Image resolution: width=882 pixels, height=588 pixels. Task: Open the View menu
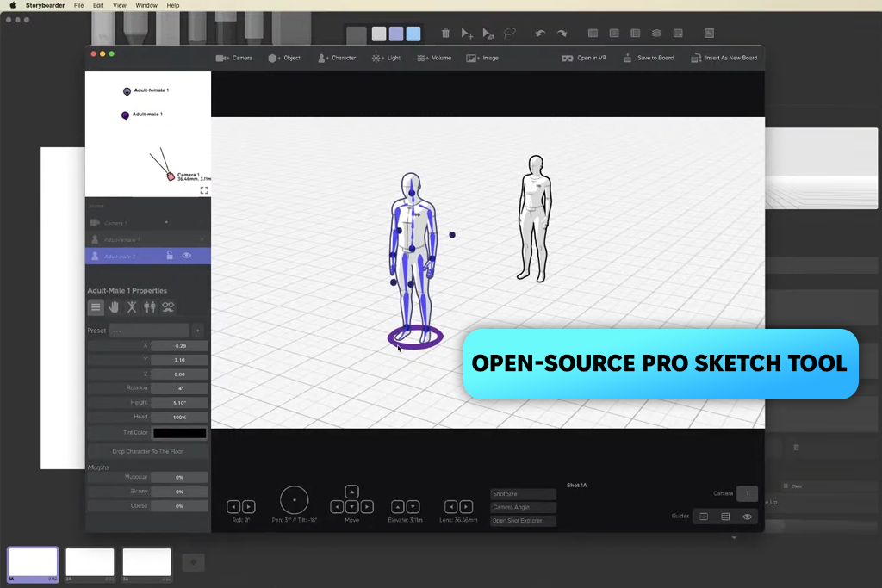coord(120,6)
